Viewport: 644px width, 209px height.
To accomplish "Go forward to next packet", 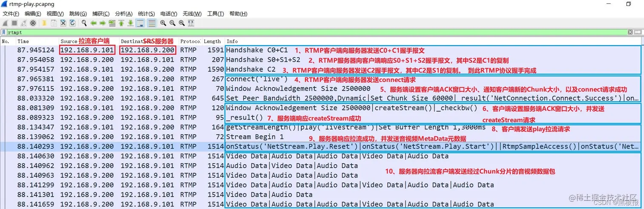I will coord(103,23).
